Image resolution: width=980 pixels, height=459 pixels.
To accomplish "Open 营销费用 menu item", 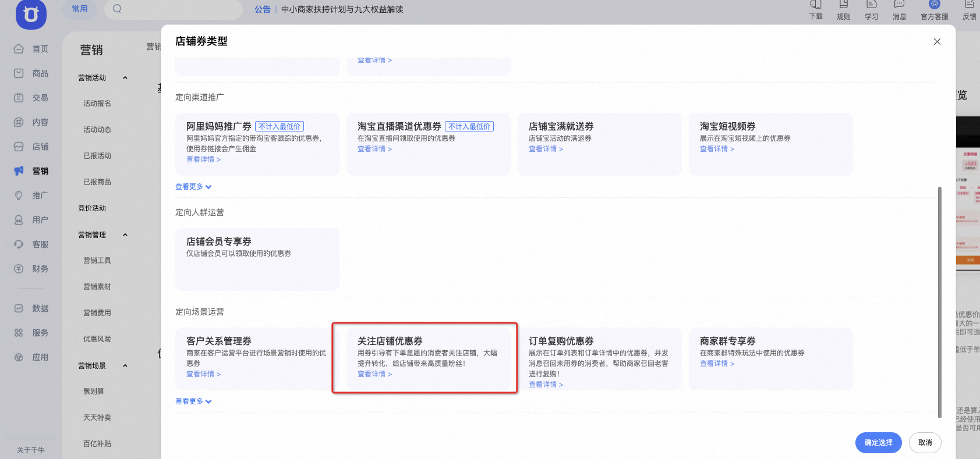I will 97,313.
